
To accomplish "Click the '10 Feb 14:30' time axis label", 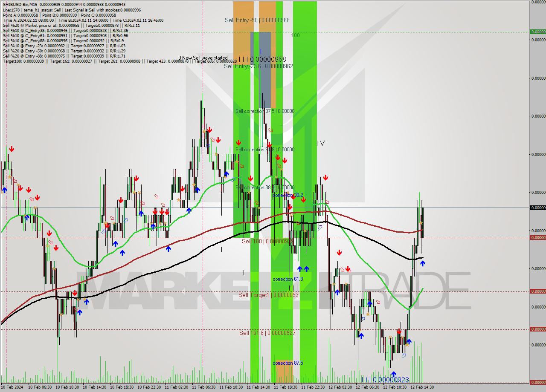I will 94,387.
